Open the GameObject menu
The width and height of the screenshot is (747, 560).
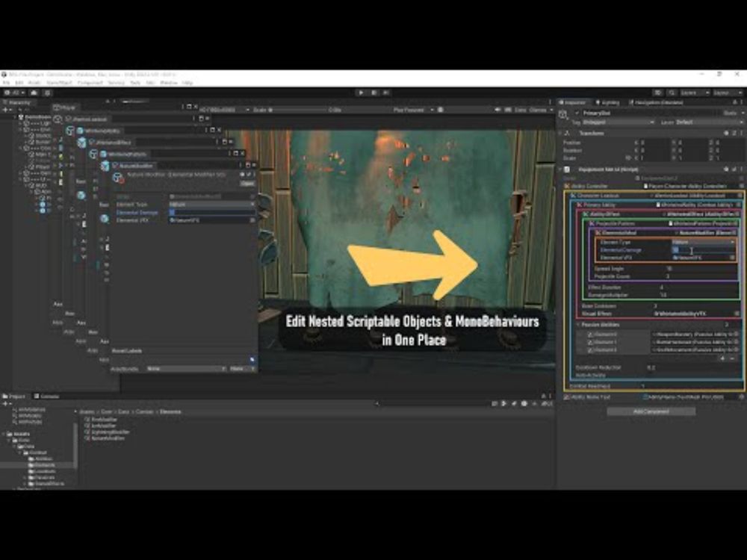click(x=59, y=83)
